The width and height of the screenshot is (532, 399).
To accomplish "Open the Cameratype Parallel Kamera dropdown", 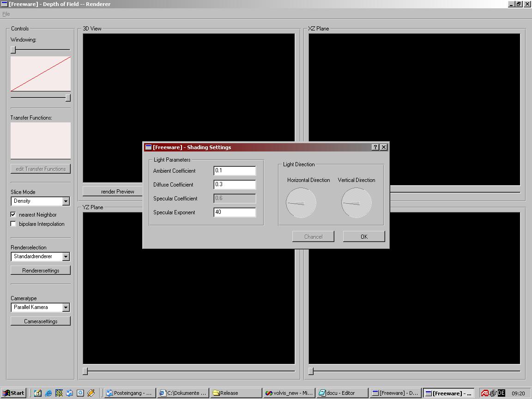I will click(x=66, y=308).
